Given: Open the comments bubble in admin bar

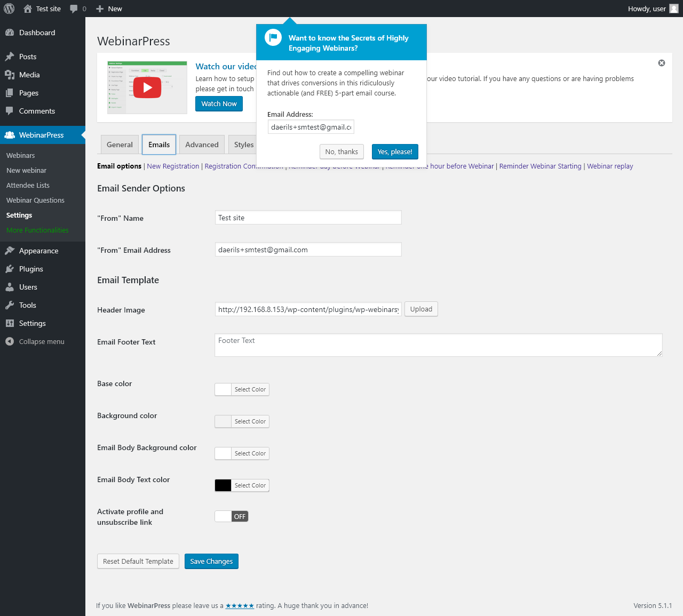Looking at the screenshot, I should tap(74, 9).
